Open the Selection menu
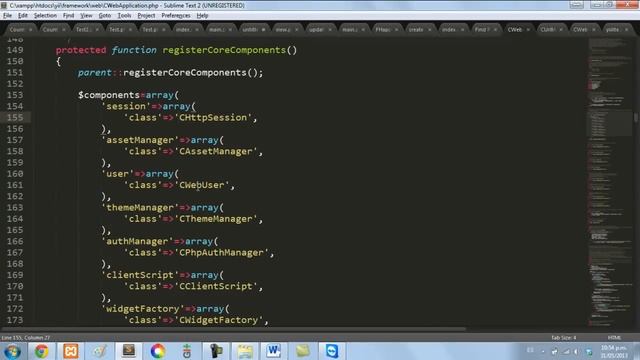Screen dimensions: 640x360 pos(45,16)
